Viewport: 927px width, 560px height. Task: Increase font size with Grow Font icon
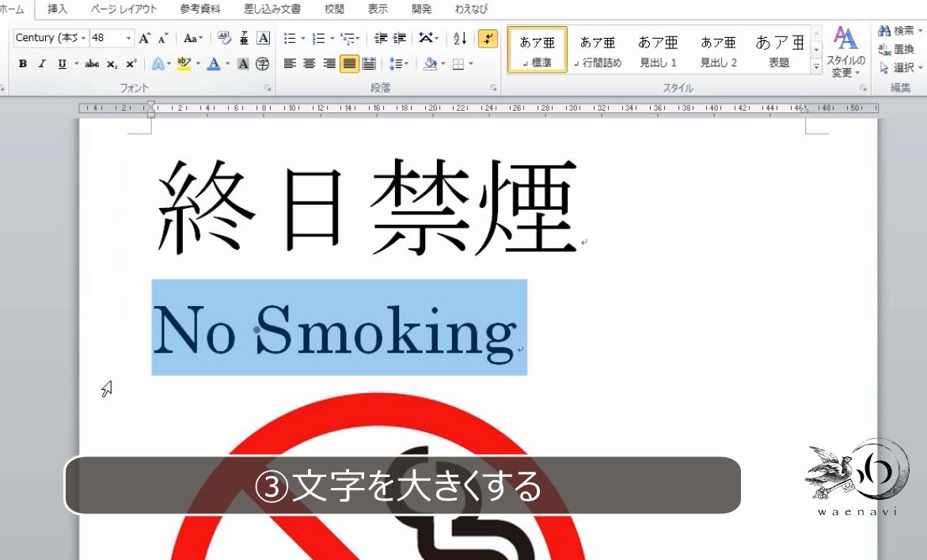pos(144,39)
